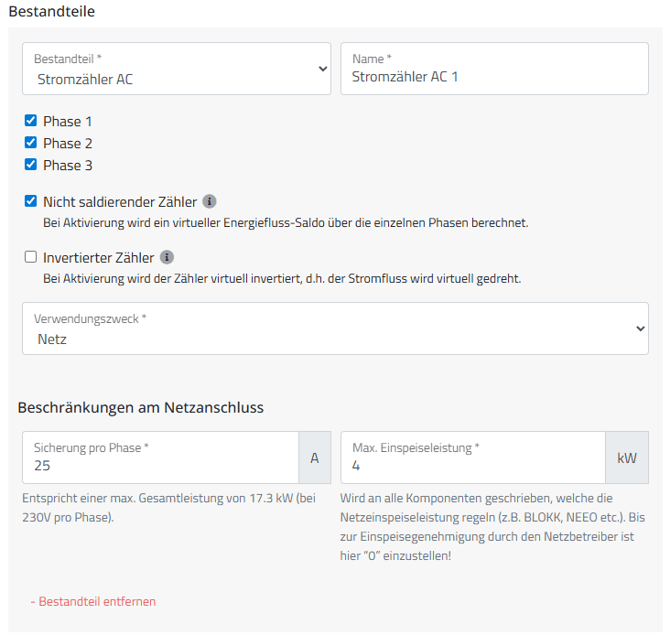The height and width of the screenshot is (635, 670).
Task: Click the Nicht saldierender Zähler label text
Action: pyautogui.click(x=120, y=202)
